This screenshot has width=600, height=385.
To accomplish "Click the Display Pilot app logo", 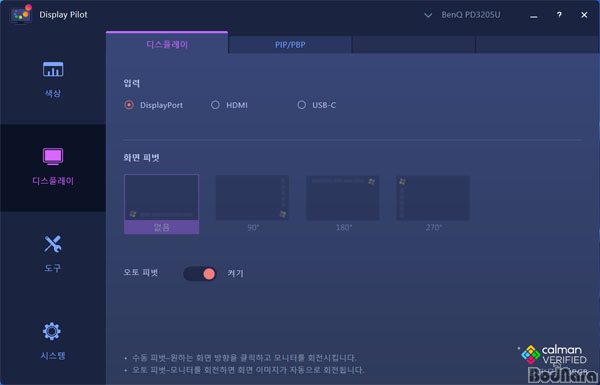I will coord(21,15).
